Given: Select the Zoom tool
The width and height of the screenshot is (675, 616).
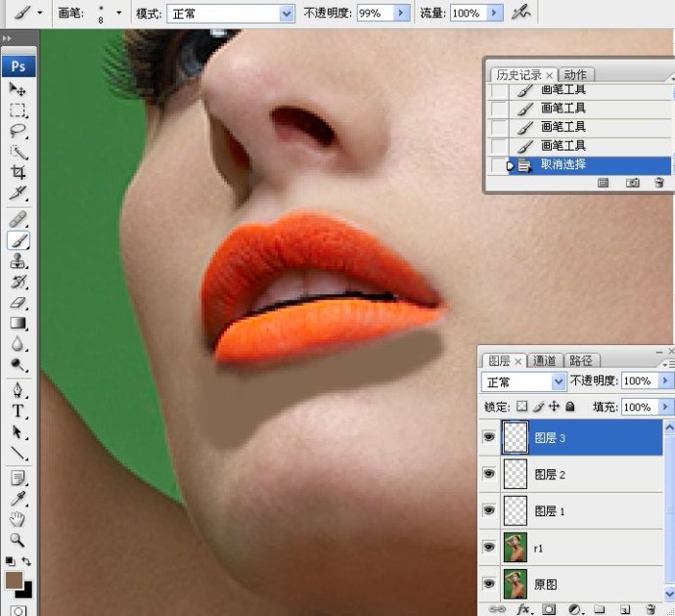Looking at the screenshot, I should pyautogui.click(x=18, y=540).
